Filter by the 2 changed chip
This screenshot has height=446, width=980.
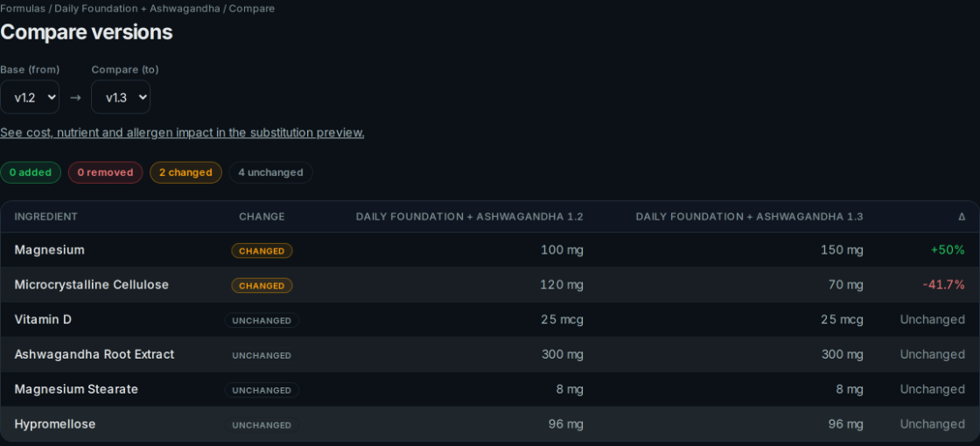(185, 172)
